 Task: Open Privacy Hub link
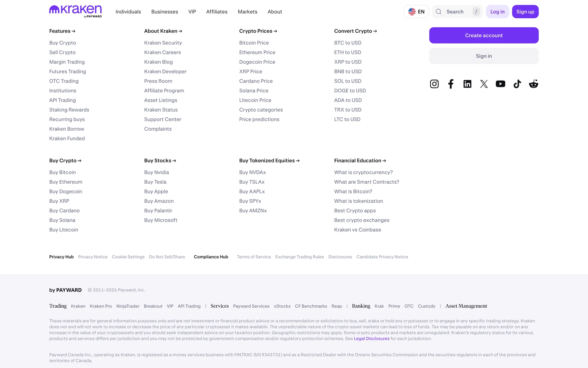(61, 257)
